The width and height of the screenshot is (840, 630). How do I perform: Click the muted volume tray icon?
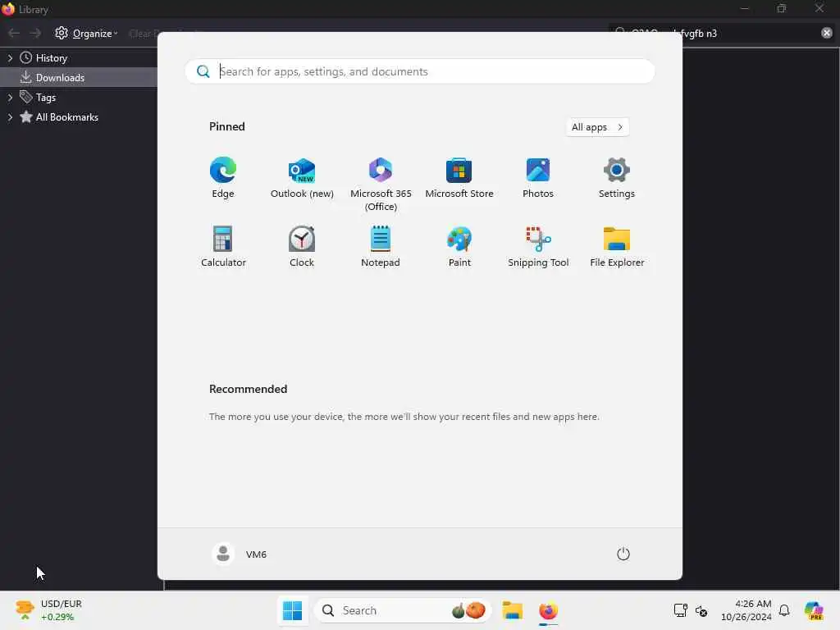click(x=701, y=610)
